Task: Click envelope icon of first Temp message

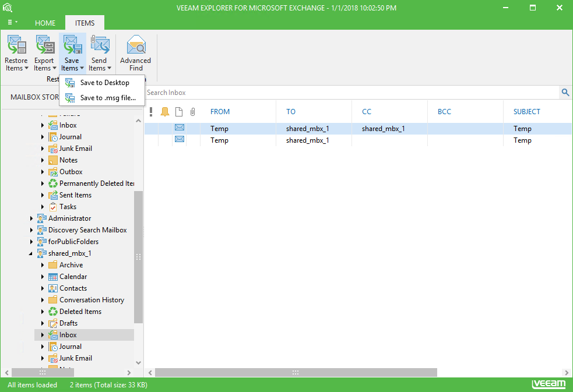Action: [x=180, y=128]
